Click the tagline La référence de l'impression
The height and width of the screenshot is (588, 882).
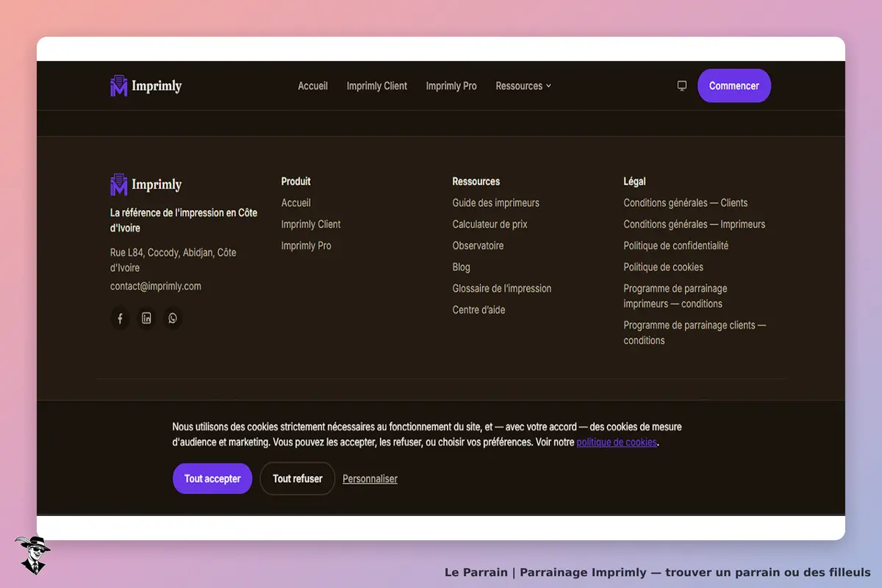(184, 220)
